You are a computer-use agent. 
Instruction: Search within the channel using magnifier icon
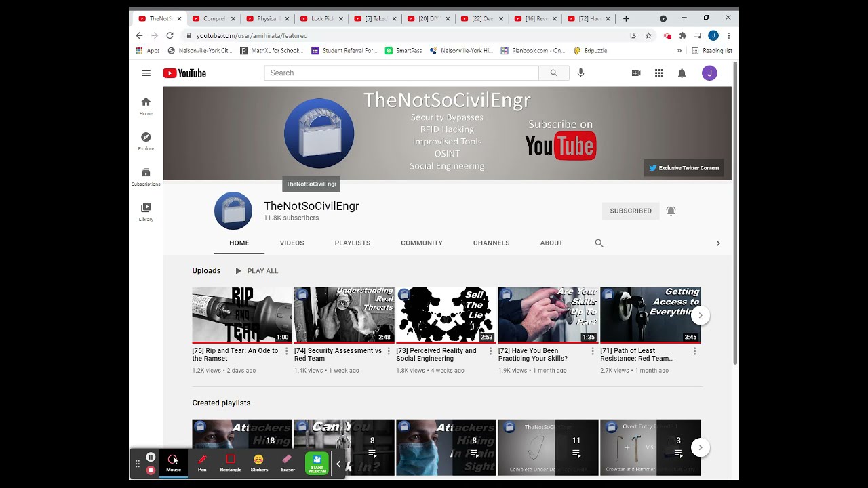(599, 243)
